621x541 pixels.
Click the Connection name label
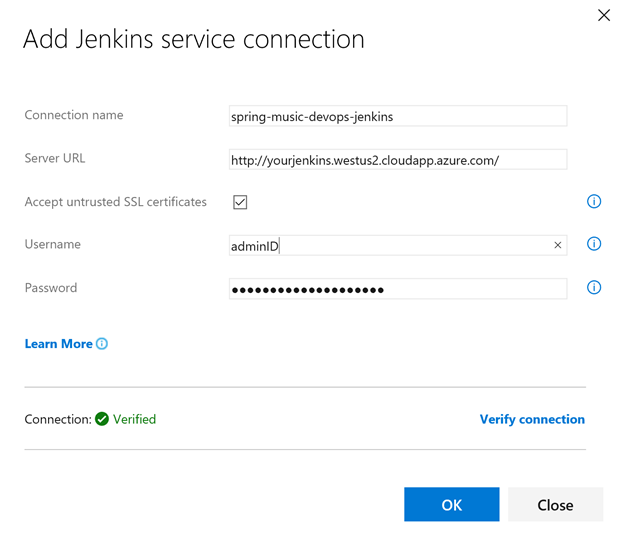pos(74,115)
